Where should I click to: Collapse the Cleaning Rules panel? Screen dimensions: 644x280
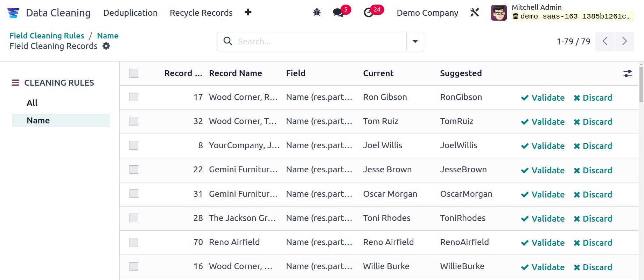click(x=15, y=83)
